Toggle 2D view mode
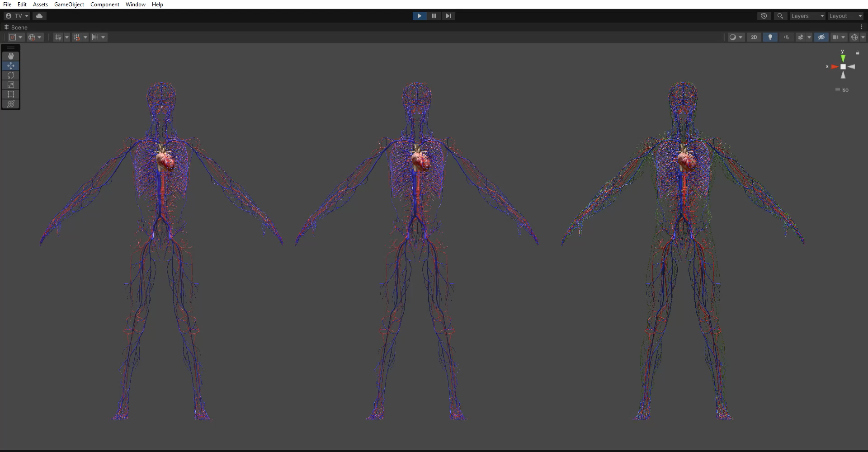868x452 pixels. tap(754, 37)
